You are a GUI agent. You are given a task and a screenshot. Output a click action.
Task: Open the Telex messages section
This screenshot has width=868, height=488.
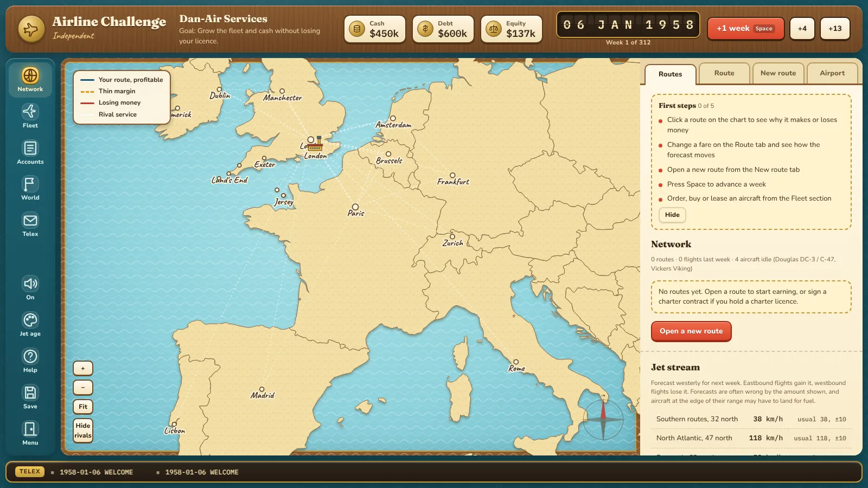pos(30,224)
